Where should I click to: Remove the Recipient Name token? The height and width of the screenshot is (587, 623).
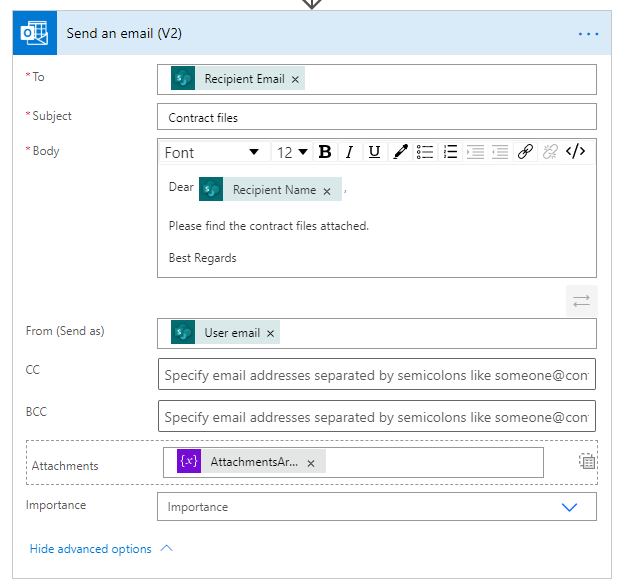[327, 191]
